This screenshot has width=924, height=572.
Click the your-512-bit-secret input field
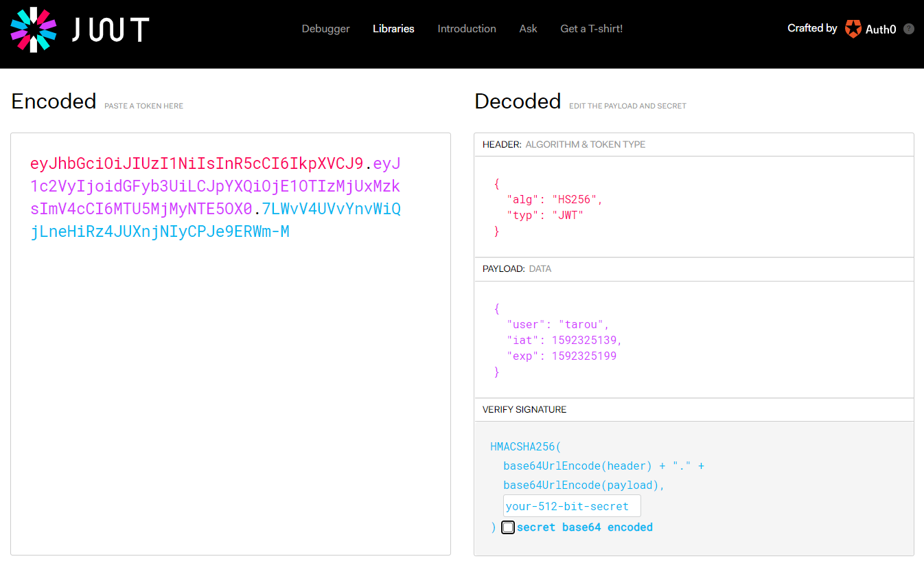click(571, 507)
